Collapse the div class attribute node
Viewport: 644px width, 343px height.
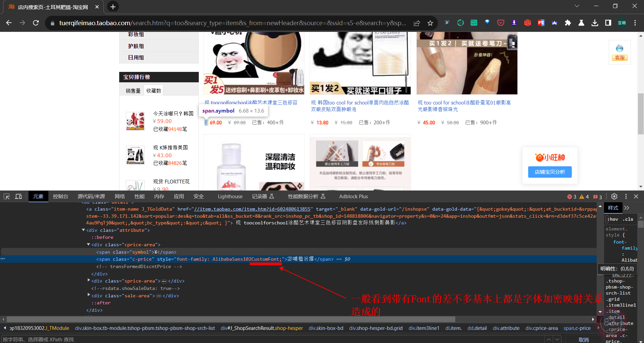(83, 230)
